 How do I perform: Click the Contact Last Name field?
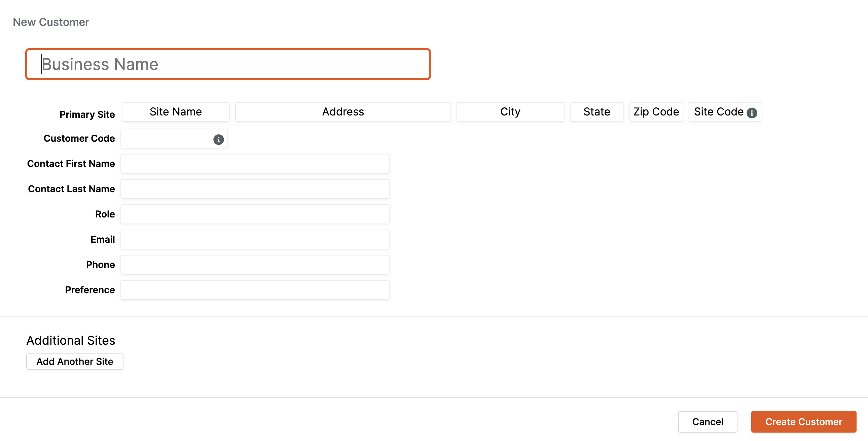point(255,189)
